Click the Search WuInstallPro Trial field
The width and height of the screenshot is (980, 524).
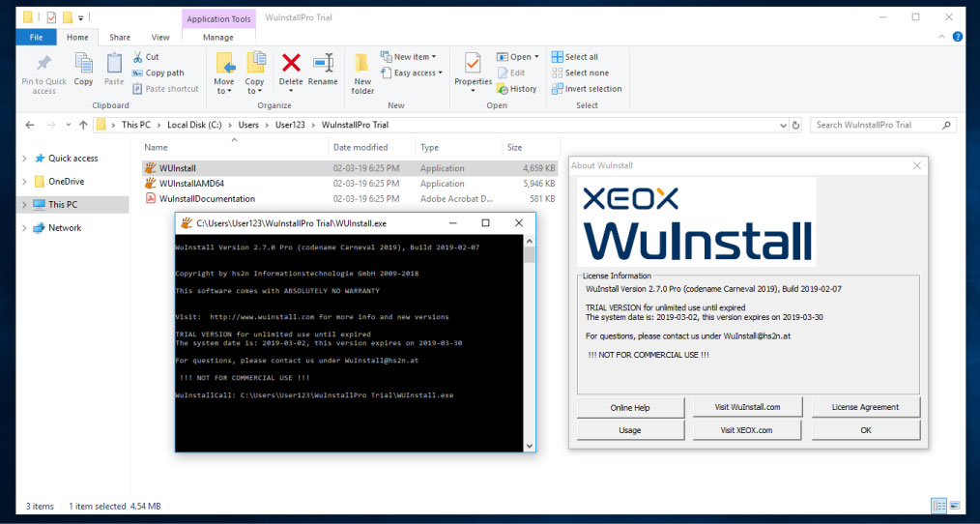tap(883, 125)
